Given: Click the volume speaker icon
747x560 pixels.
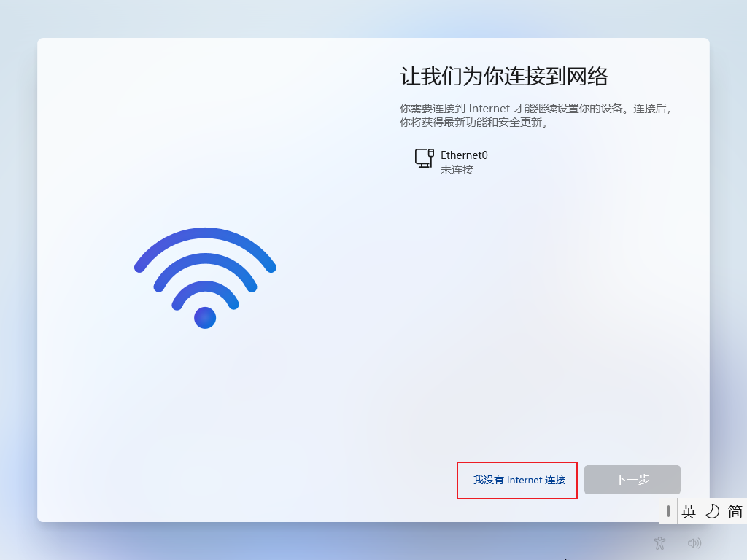Looking at the screenshot, I should tap(694, 542).
